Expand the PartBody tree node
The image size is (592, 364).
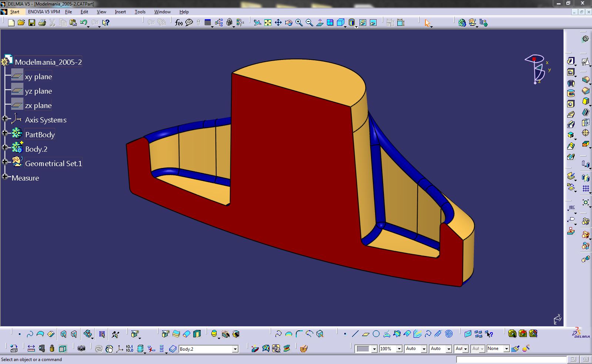tap(5, 133)
